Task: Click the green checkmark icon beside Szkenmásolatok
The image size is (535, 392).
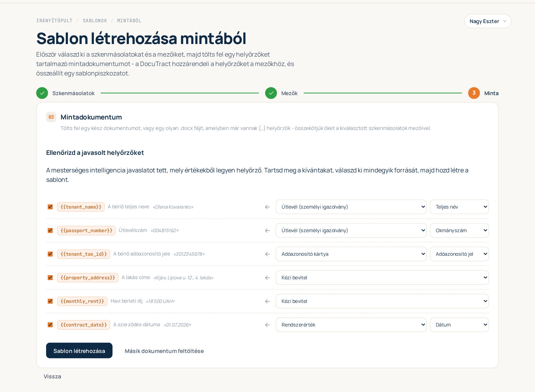Action: 42,93
